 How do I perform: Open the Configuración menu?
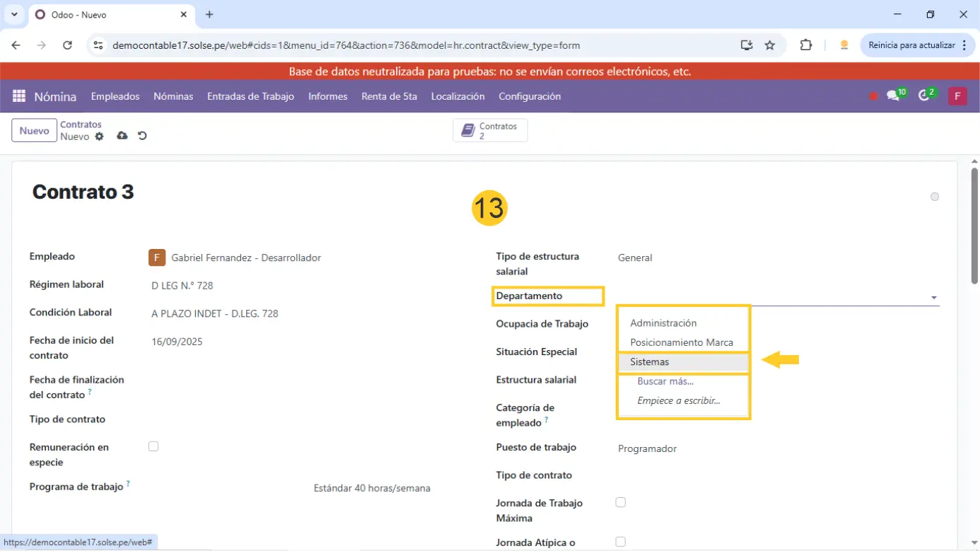[x=530, y=96]
